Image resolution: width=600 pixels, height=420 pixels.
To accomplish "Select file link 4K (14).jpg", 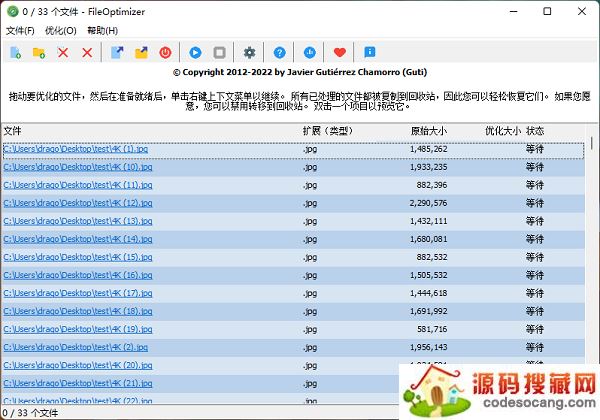I will click(x=78, y=239).
